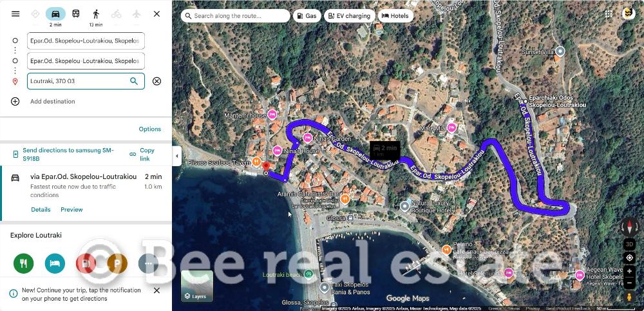This screenshot has width=644, height=311.
Task: Filter route by Gas chip
Action: tap(307, 15)
